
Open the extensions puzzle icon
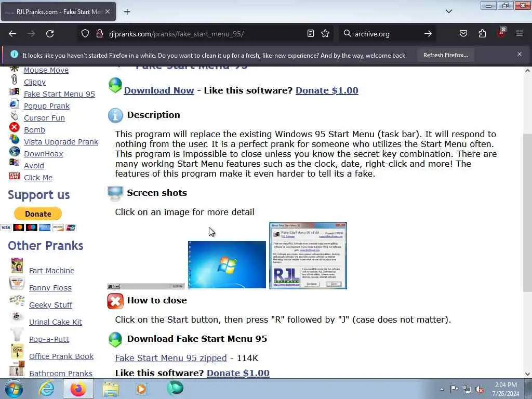[x=482, y=34]
